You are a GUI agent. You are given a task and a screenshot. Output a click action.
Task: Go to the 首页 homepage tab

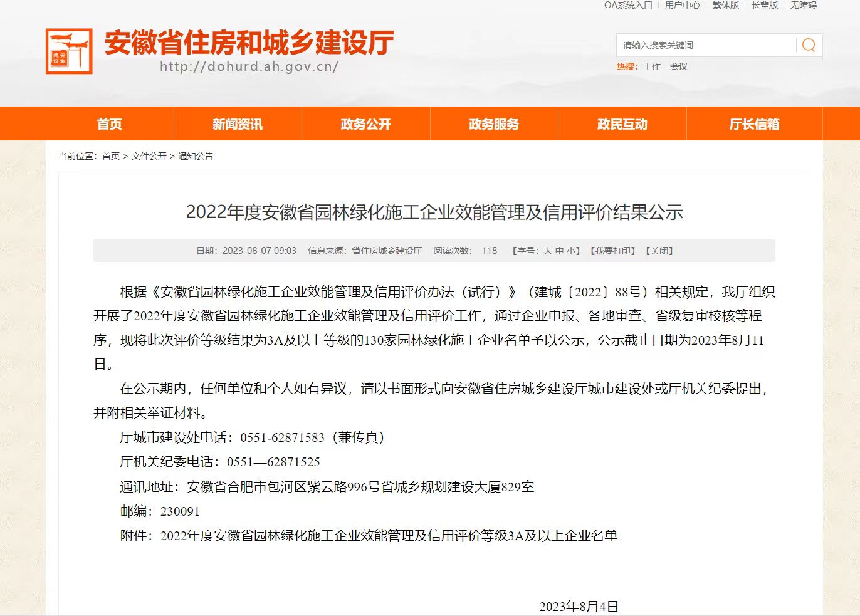click(x=110, y=123)
